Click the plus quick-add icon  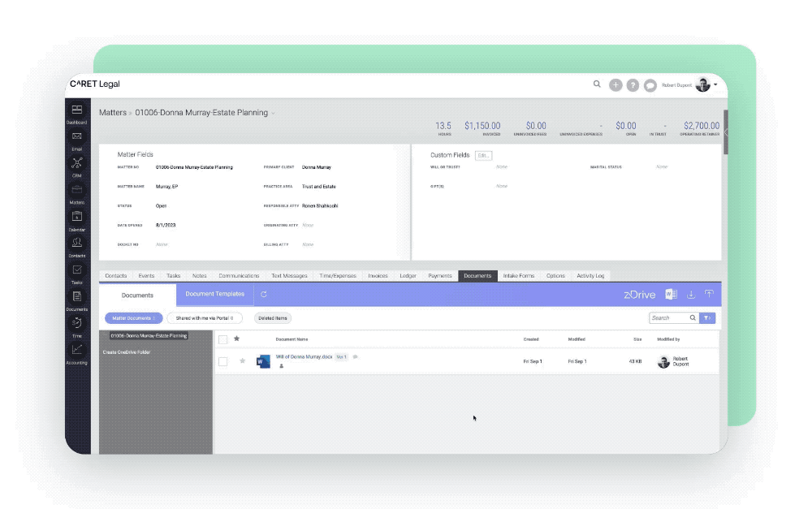[615, 85]
